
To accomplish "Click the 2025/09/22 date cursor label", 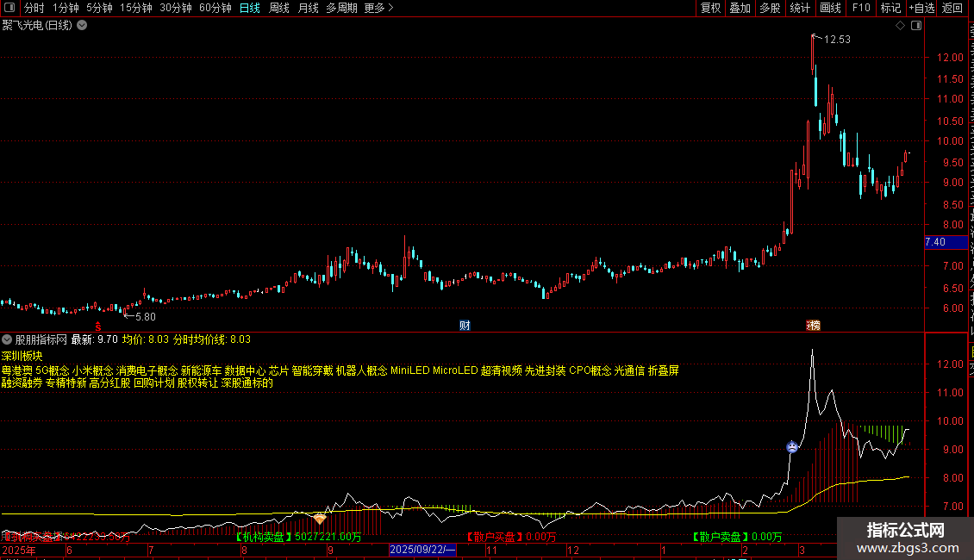I will pos(422,550).
